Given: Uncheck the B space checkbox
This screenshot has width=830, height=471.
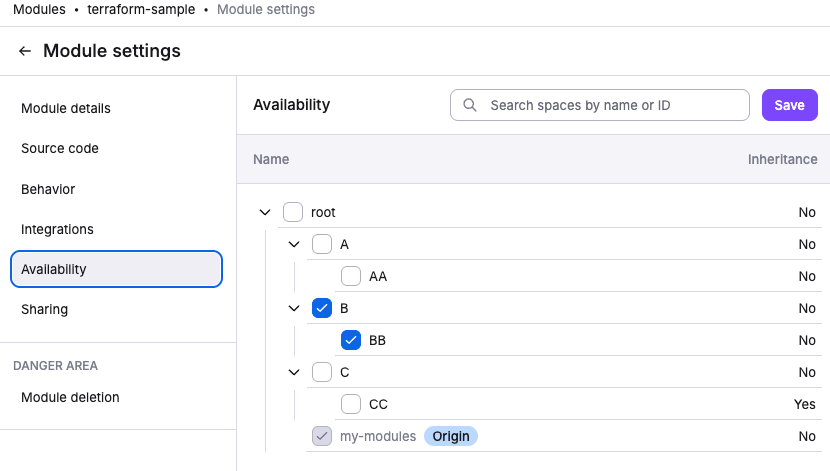Looking at the screenshot, I should 322,308.
